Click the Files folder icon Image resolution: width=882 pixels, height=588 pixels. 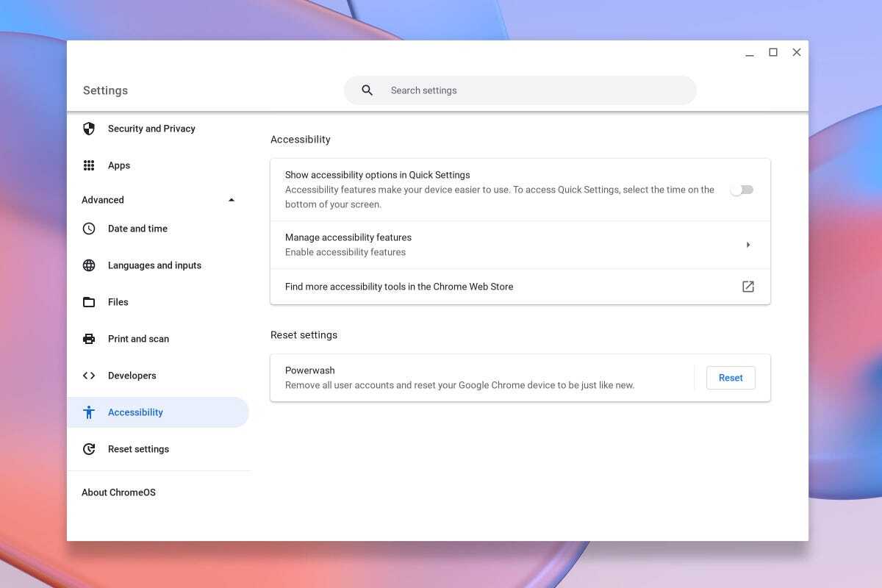89,302
